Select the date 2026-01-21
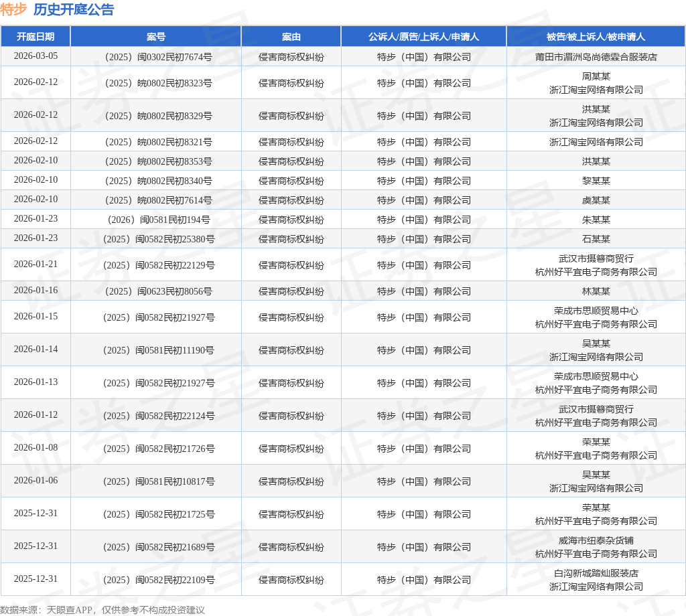686x616 pixels. point(36,264)
